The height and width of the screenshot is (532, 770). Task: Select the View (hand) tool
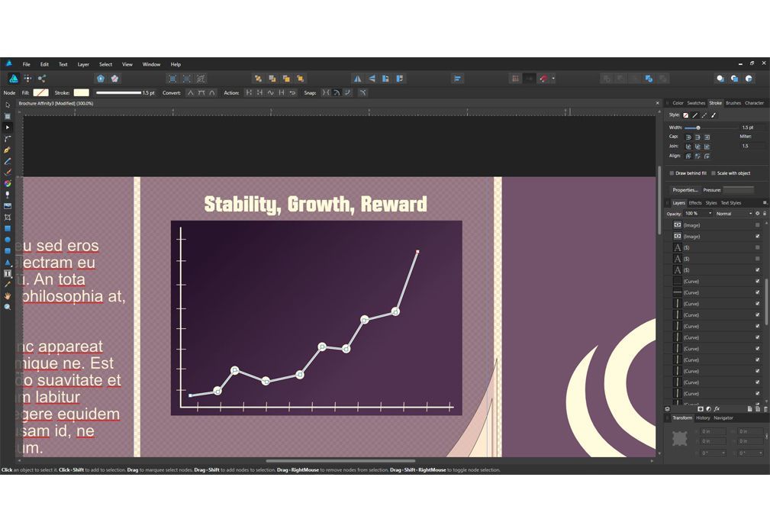tap(8, 295)
